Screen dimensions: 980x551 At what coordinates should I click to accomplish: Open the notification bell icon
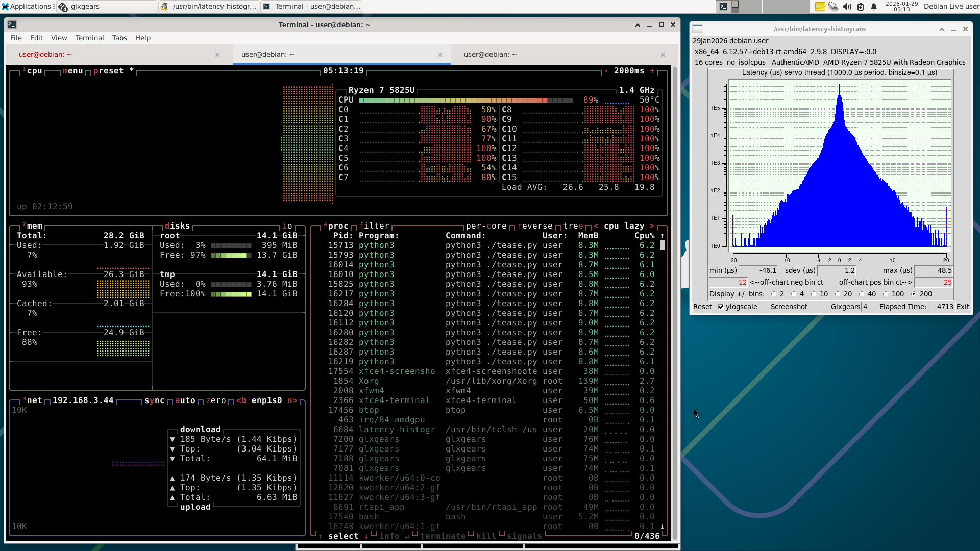tap(874, 7)
